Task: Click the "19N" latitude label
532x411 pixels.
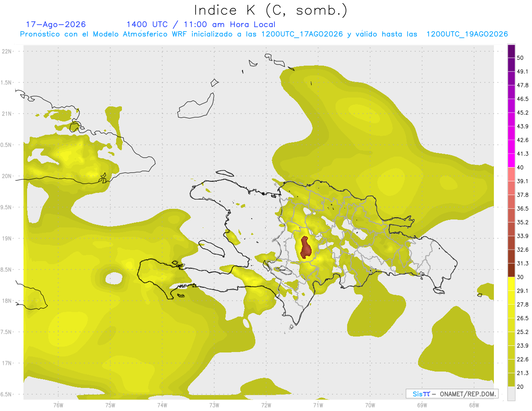Action: [x=7, y=239]
